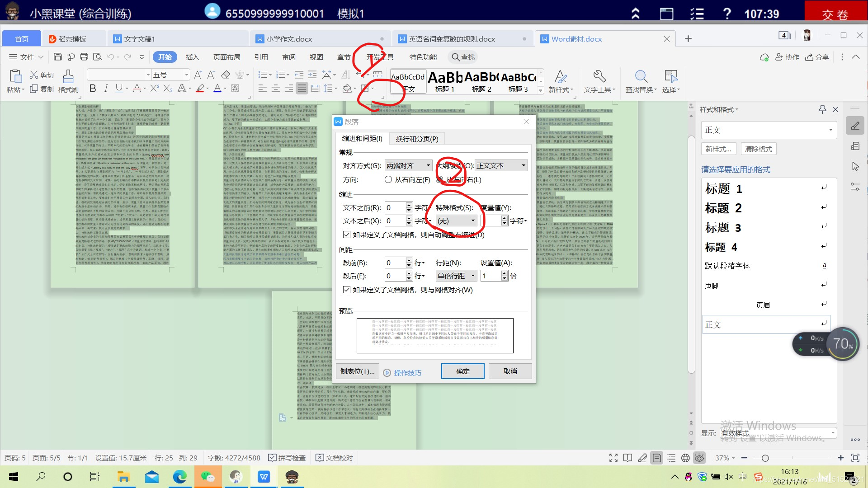Click the zoom slider handle
The width and height of the screenshot is (868, 488).
(765, 458)
